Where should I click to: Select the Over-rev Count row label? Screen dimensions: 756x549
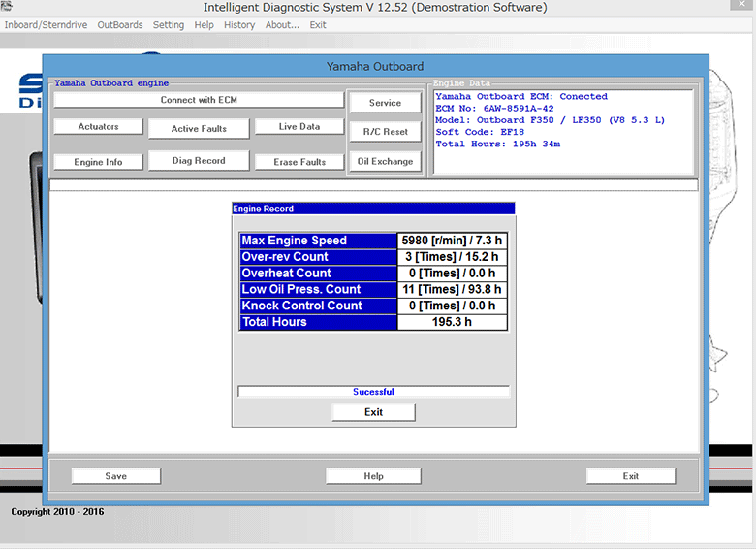(x=318, y=257)
